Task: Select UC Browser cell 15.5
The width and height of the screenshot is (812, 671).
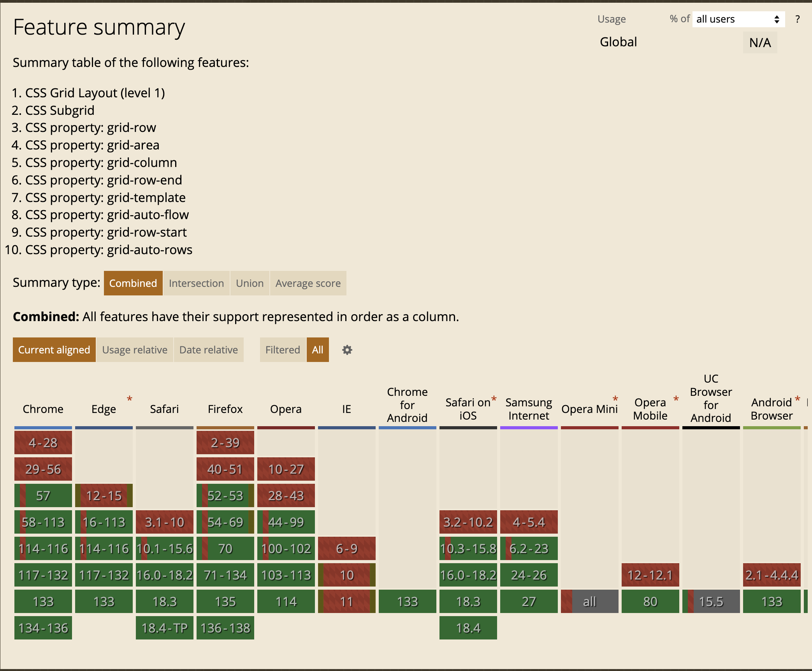Action: (711, 601)
